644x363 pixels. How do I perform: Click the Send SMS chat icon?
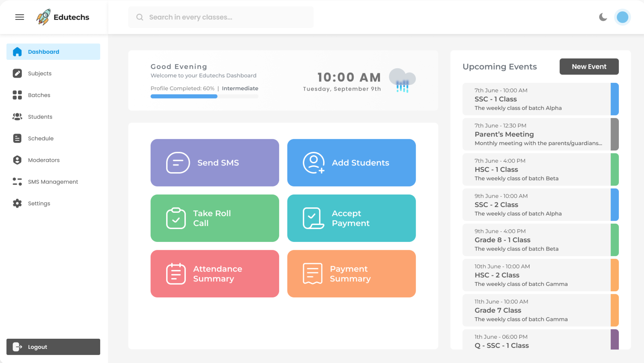(x=178, y=163)
